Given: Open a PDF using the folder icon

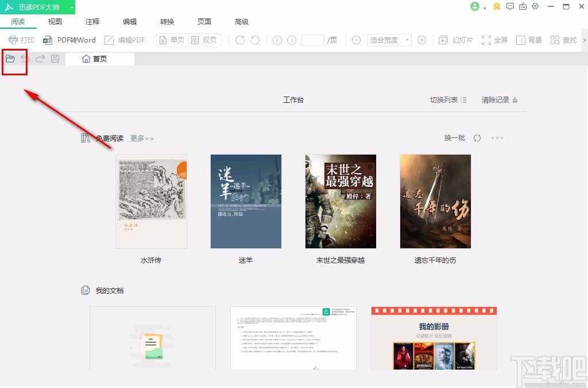Looking at the screenshot, I should tap(11, 58).
